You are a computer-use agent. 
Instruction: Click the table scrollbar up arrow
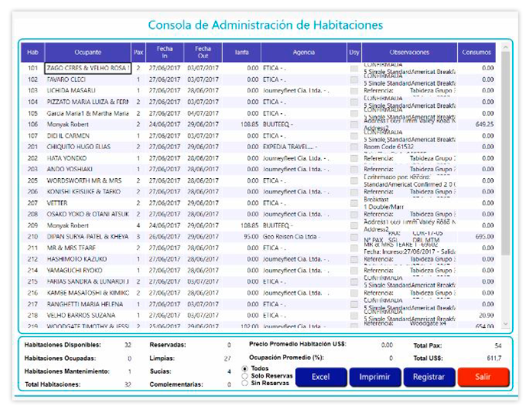coord(505,47)
